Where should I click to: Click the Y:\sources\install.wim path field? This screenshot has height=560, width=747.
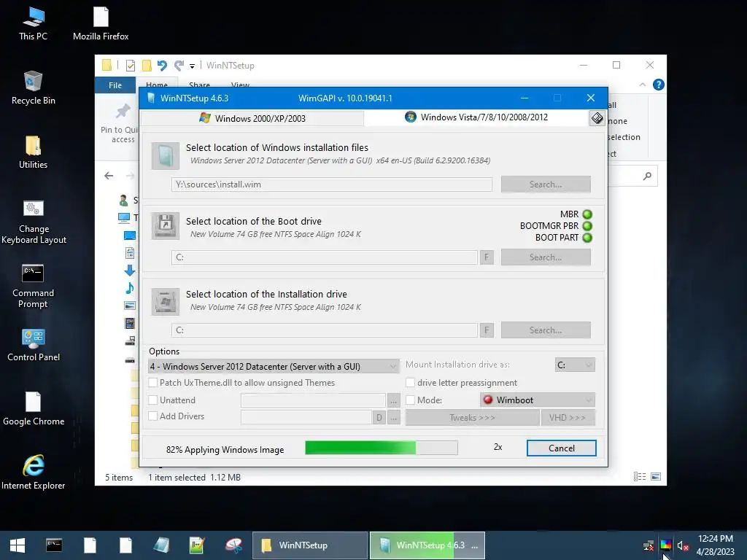click(x=332, y=184)
